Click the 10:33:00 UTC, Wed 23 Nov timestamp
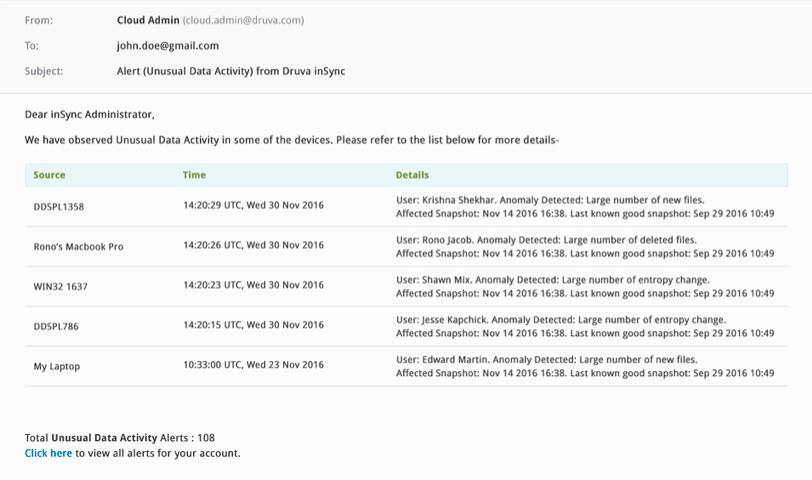This screenshot has width=812, height=480. [x=253, y=365]
